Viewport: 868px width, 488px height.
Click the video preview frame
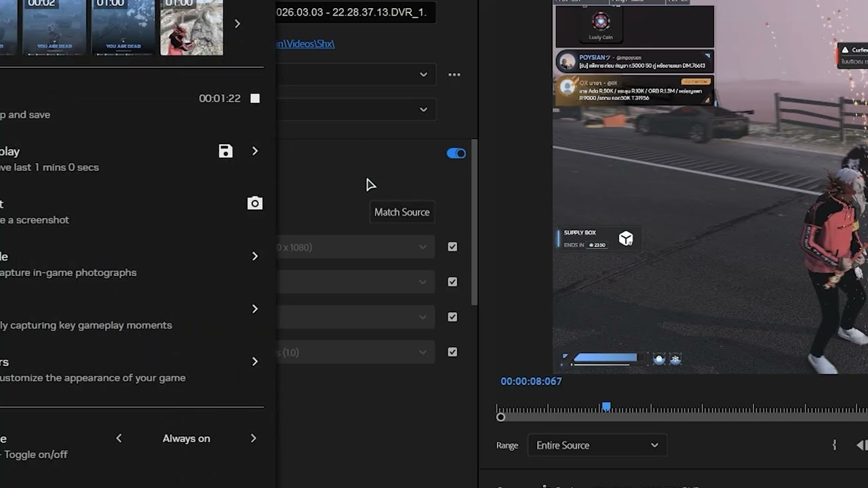coord(710,186)
